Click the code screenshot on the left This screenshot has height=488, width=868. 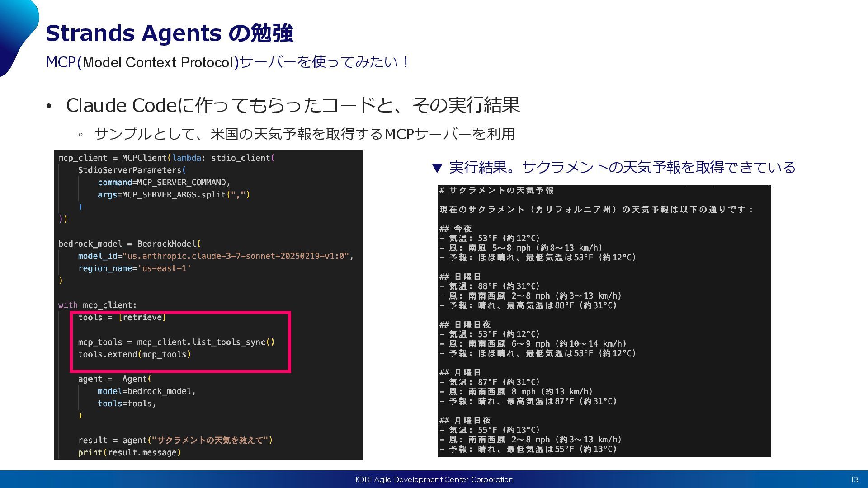(208, 305)
